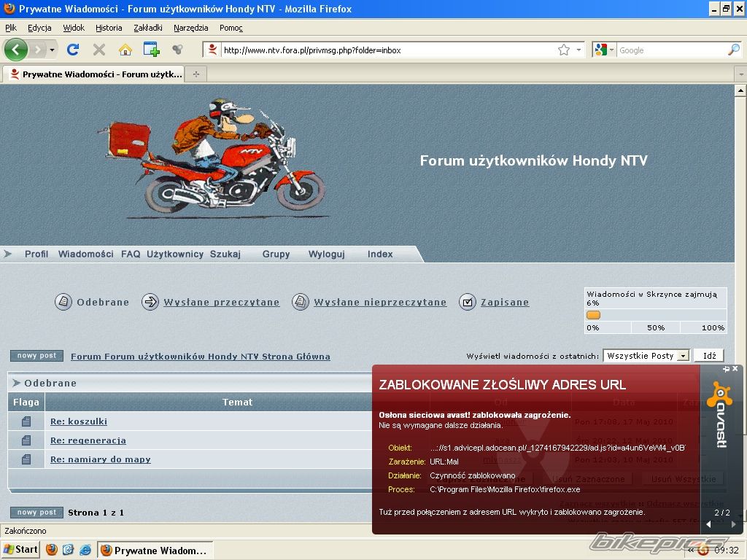Open the Re: regeneracja message
The image size is (747, 560).
pyautogui.click(x=88, y=440)
